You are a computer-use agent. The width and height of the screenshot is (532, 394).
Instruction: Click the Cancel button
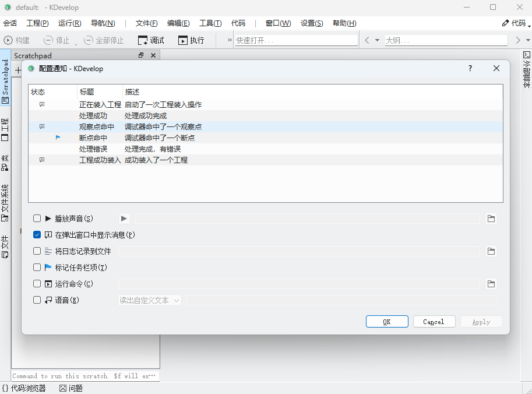click(x=434, y=322)
